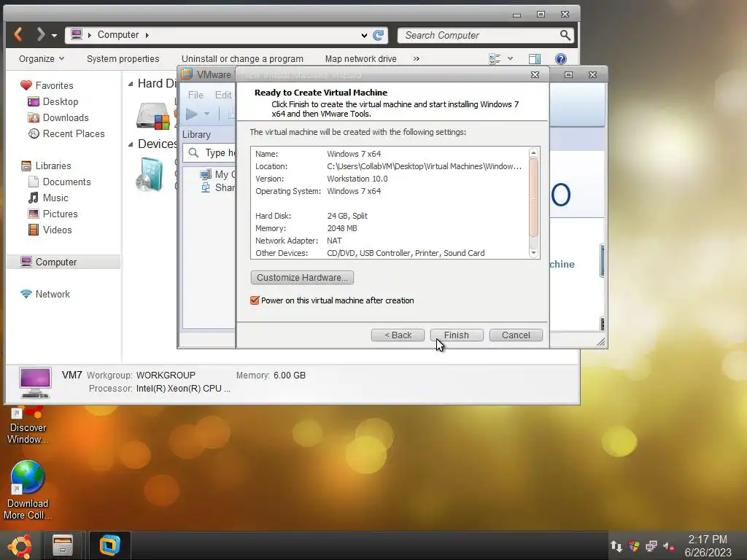Image resolution: width=747 pixels, height=560 pixels.
Task: Open the Discover Window... desktop shortcut
Action: coord(27,425)
